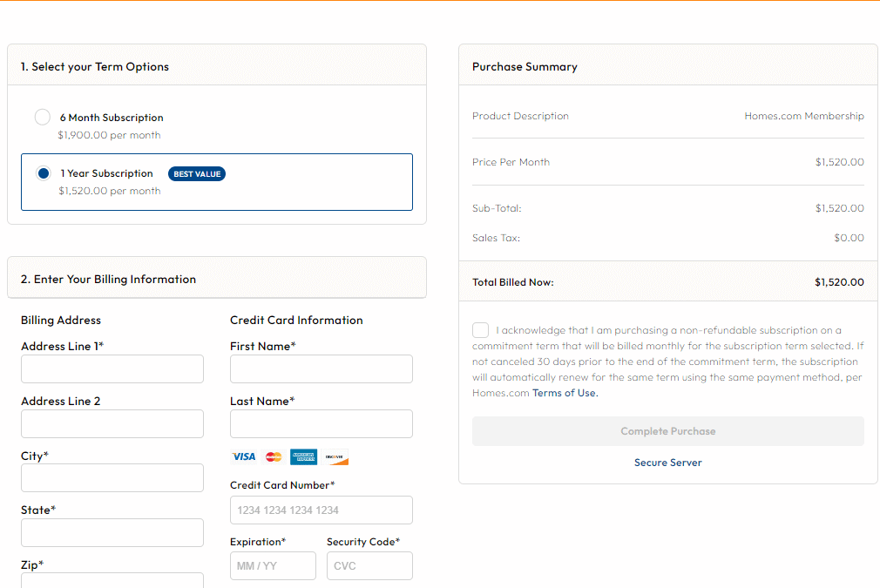Select the 6 Month Subscription radio button
The height and width of the screenshot is (588, 880).
43,117
